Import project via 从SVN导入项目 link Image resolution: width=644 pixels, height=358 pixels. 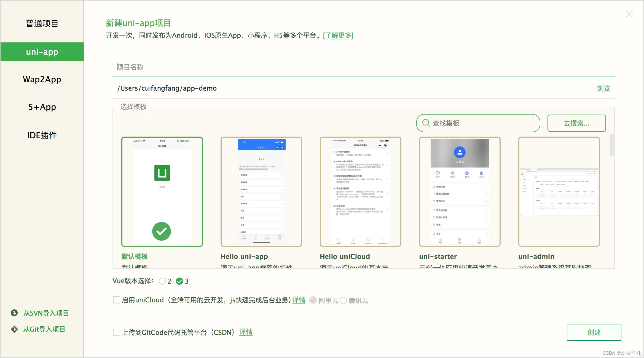pos(46,313)
